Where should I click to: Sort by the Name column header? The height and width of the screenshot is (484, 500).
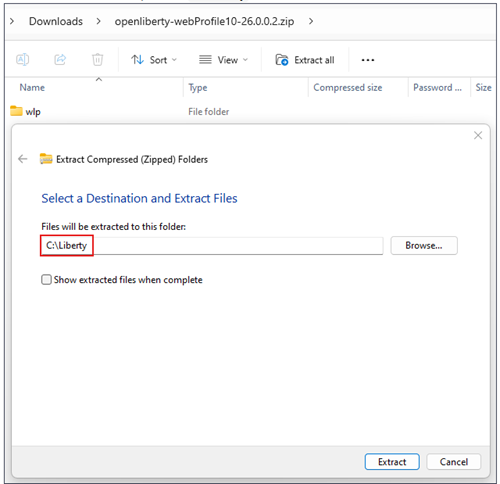click(x=32, y=87)
